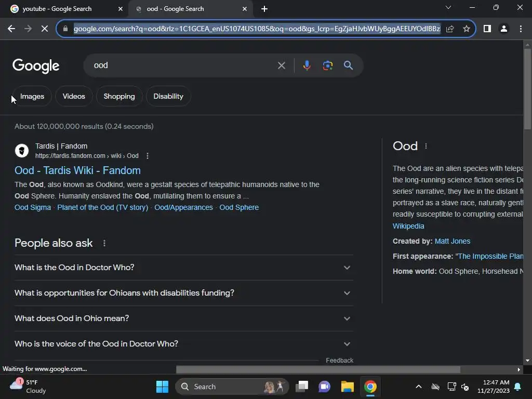Expand What is the Ood in Doctor Who?
The image size is (532, 399).
click(183, 268)
